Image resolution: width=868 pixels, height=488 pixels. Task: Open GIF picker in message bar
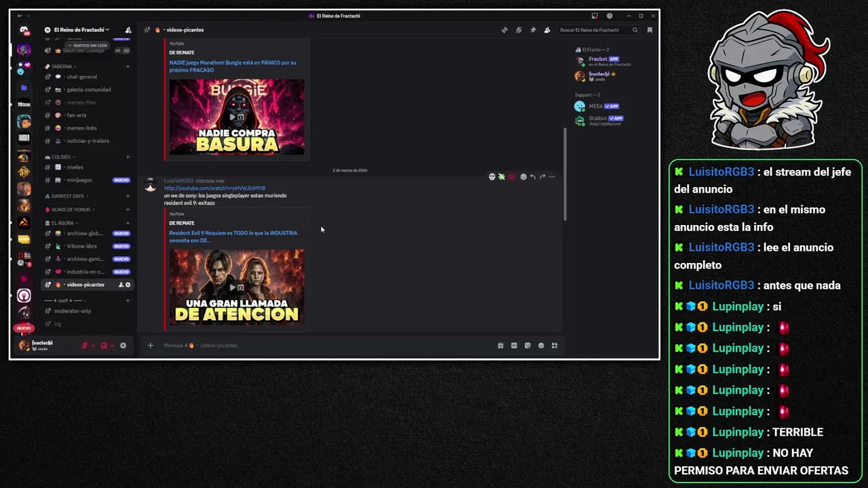[514, 346]
